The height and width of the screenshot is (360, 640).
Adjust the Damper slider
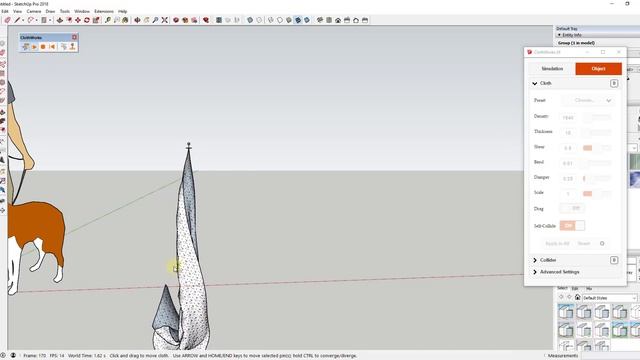(x=597, y=178)
